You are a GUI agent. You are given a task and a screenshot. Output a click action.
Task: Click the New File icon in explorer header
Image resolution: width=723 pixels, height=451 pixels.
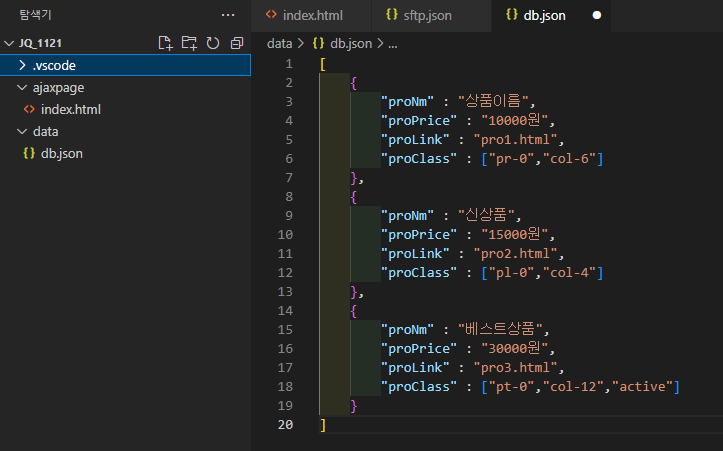pyautogui.click(x=165, y=43)
